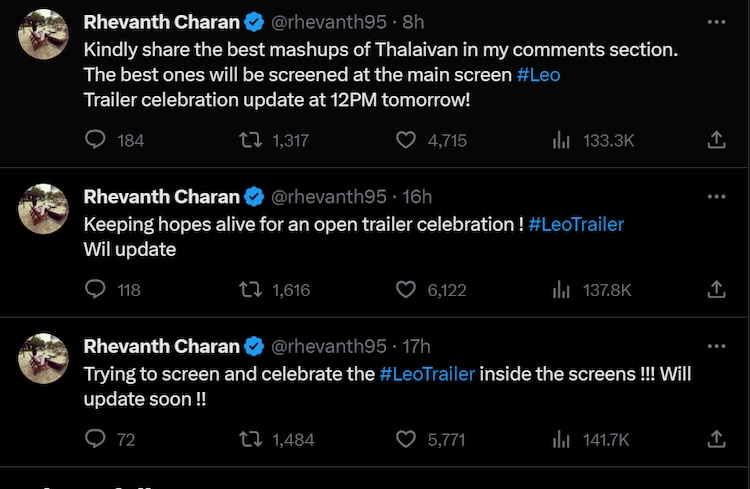Open more options on the 16h tweet
The height and width of the screenshot is (489, 750).
716,197
